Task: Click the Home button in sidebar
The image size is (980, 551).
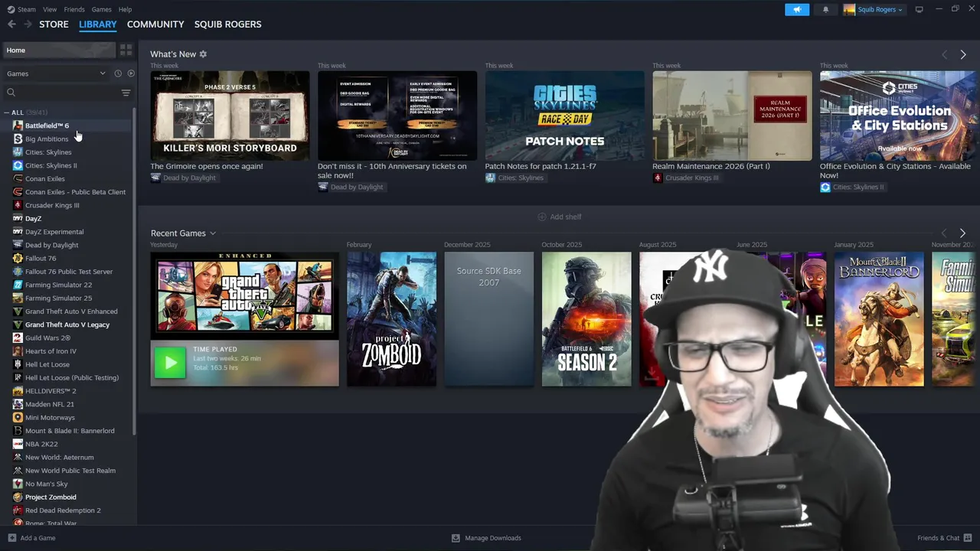Action: coord(58,50)
